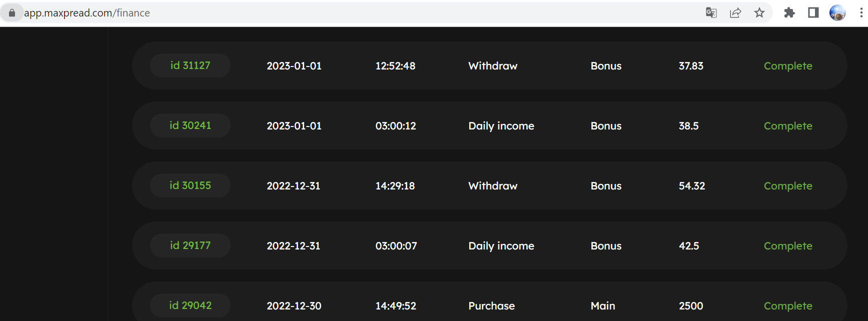Click the id 30155 badge
Image resolution: width=868 pixels, height=321 pixels.
coord(190,185)
